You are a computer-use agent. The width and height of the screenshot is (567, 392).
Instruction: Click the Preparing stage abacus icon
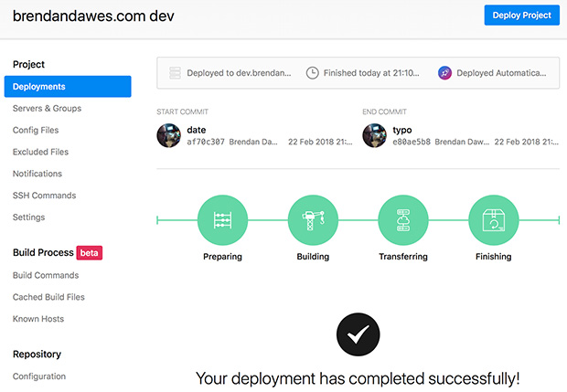click(222, 220)
